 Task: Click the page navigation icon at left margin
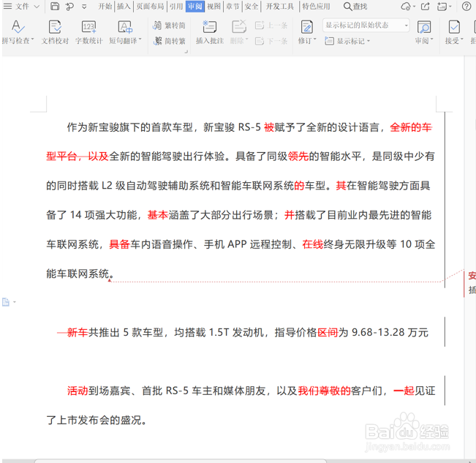[x=6, y=302]
